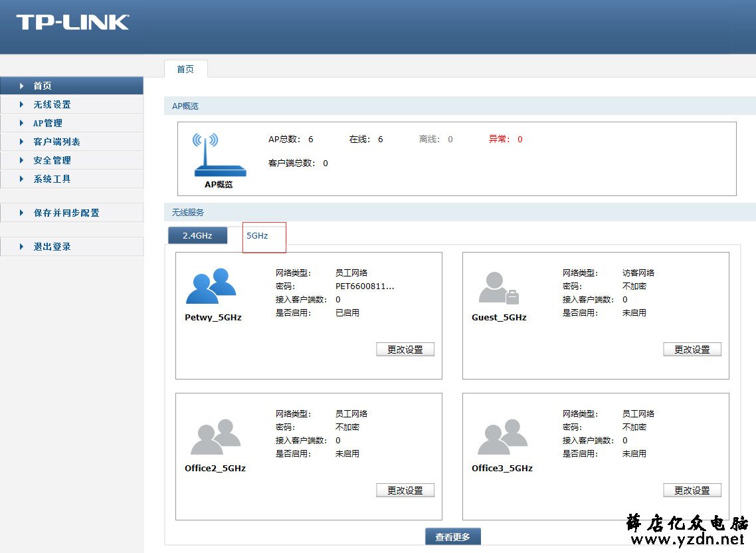756x553 pixels.
Task: Select the 首页 page tab
Action: click(185, 69)
